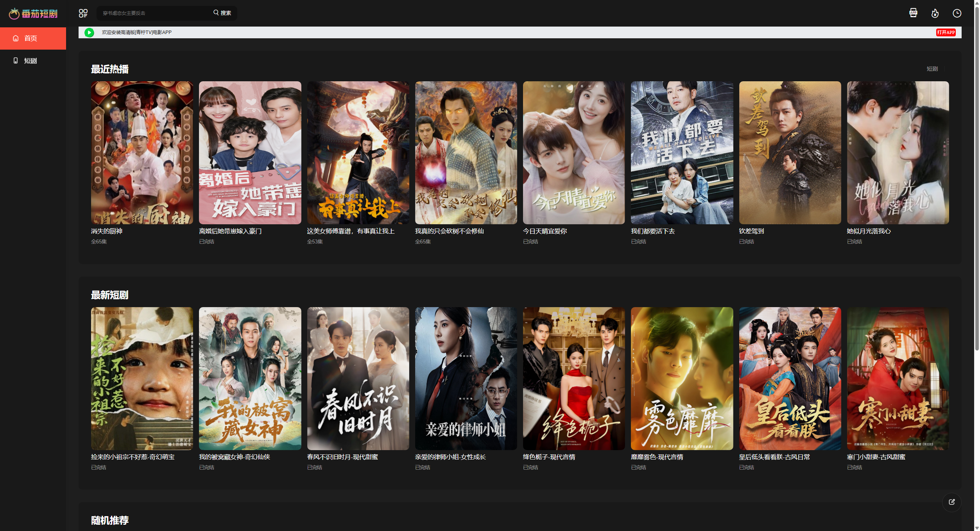Open the 短剧 more link in 最近热播
Screen dimensions: 980x531
coord(932,69)
